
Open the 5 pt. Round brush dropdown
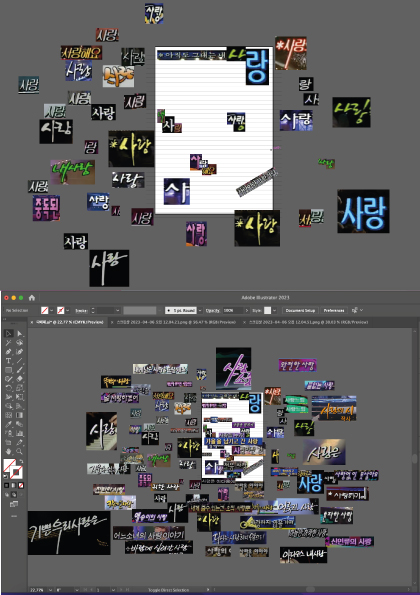200,310
